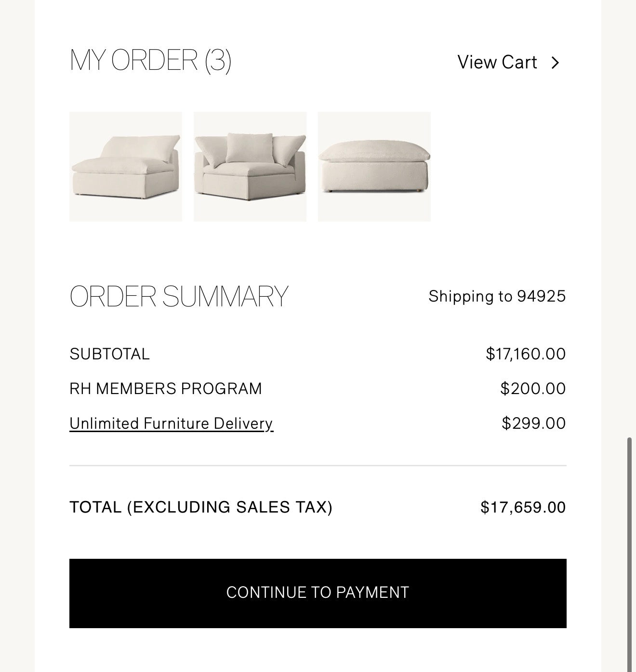The width and height of the screenshot is (636, 672).
Task: Click the $17,160.00 subtotal figure
Action: (x=526, y=354)
